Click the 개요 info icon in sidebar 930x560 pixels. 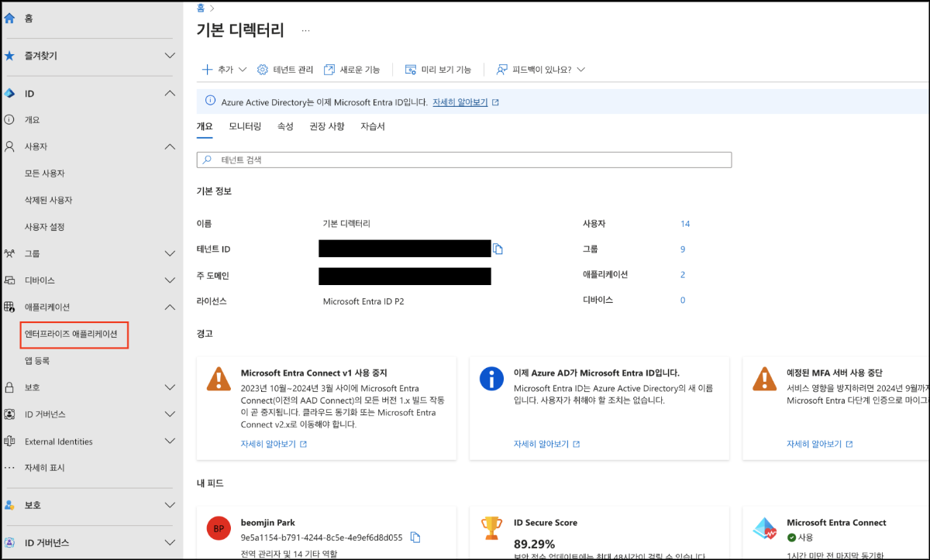(x=10, y=120)
